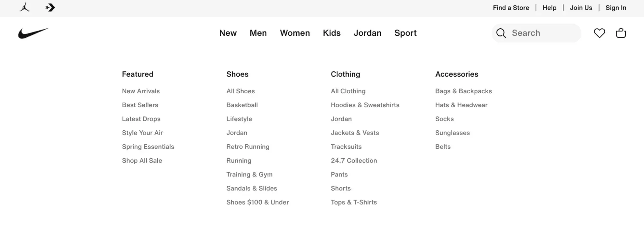The height and width of the screenshot is (225, 644).
Task: Open New Arrivals under Featured
Action: click(141, 91)
